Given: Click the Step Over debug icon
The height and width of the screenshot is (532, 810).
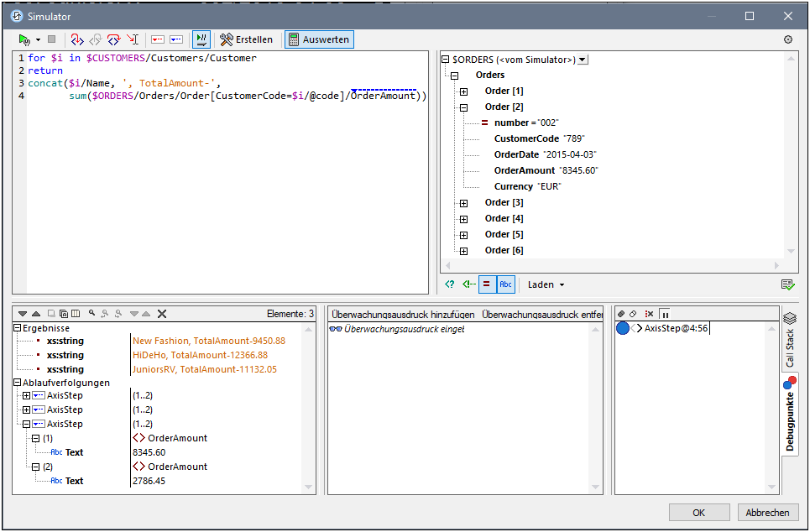Looking at the screenshot, I should point(114,39).
